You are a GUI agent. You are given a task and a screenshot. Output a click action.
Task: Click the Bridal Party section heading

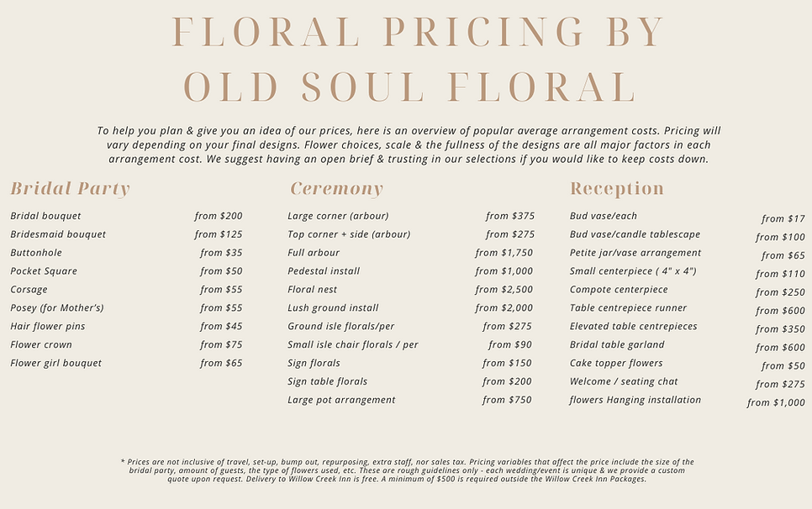click(x=70, y=188)
